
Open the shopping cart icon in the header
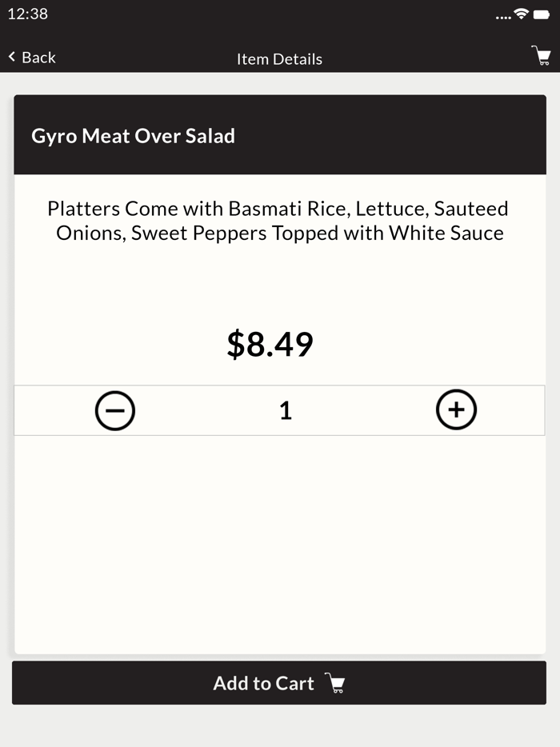coord(541,54)
